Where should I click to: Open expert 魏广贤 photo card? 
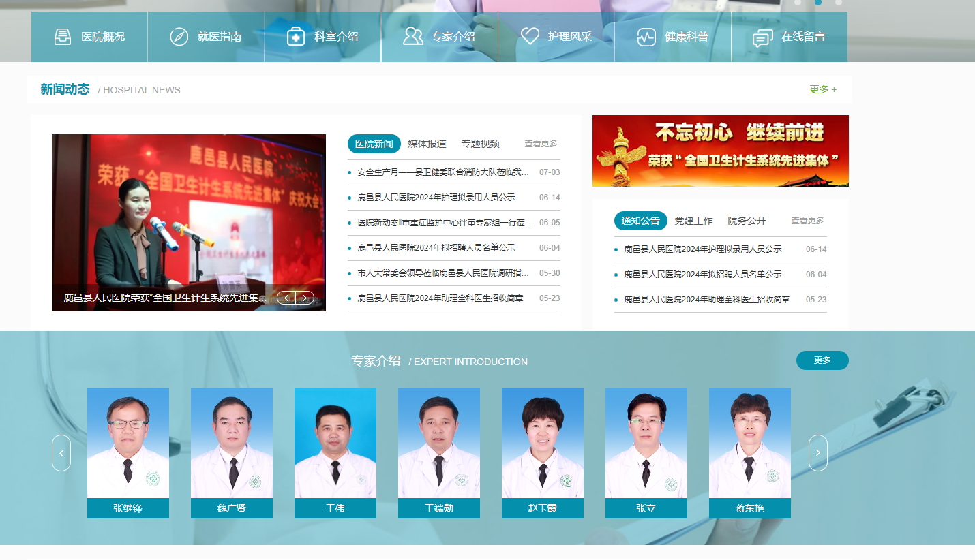click(x=232, y=453)
